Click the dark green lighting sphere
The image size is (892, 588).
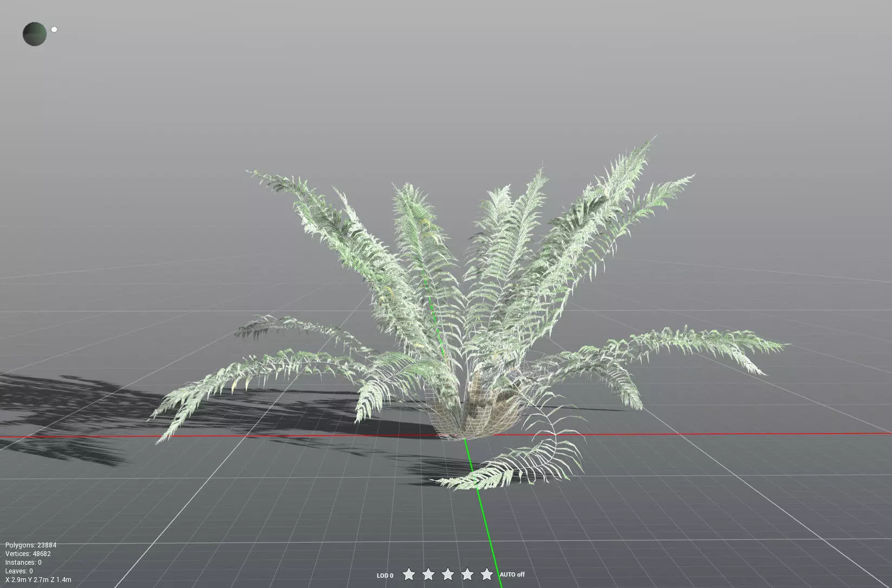click(x=35, y=34)
